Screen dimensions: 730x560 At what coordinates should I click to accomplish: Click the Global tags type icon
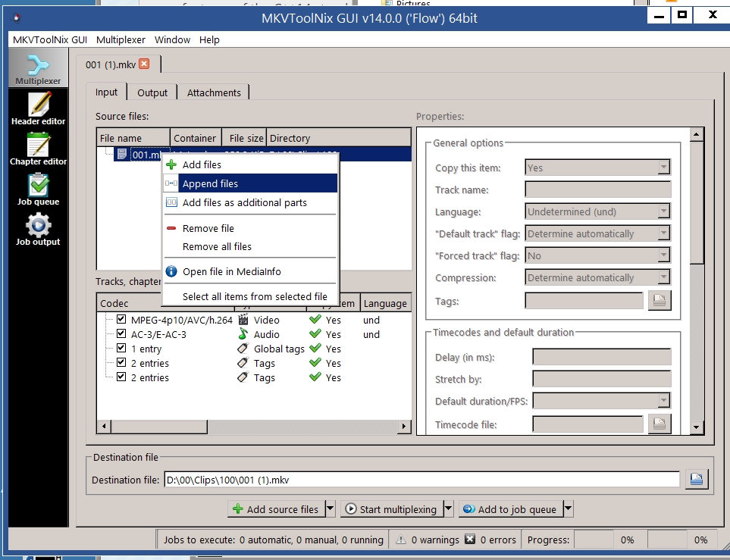[243, 348]
